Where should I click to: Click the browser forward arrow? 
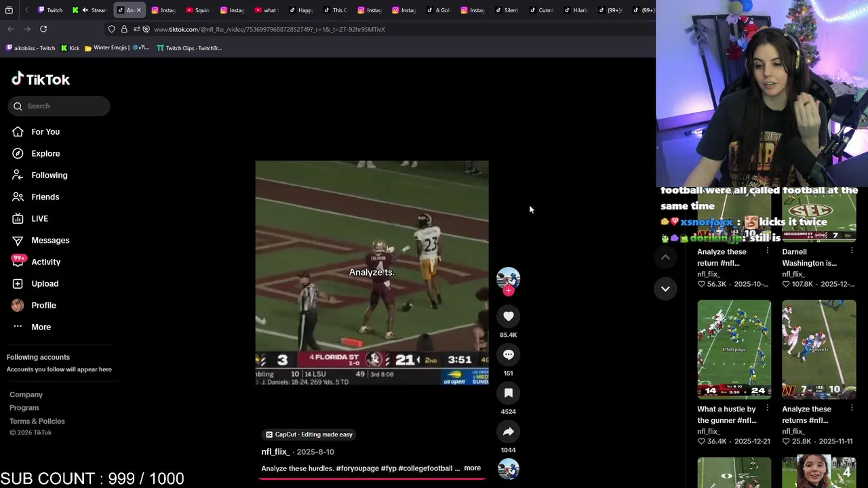coord(27,29)
